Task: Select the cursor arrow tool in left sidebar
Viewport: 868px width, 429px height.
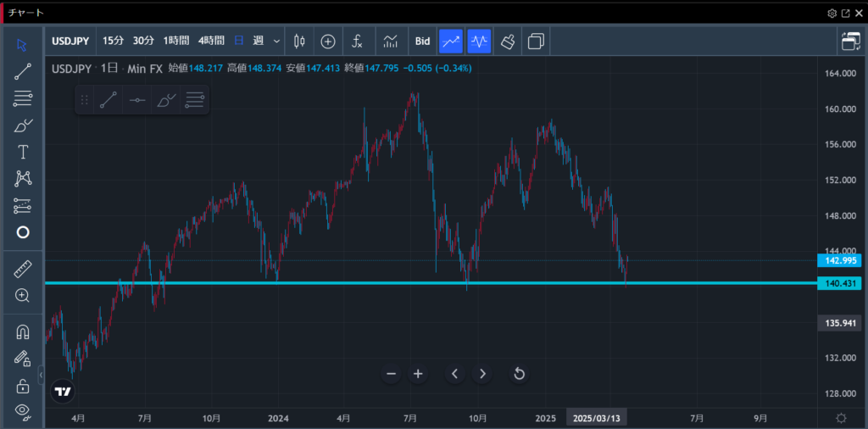Action: 22,45
